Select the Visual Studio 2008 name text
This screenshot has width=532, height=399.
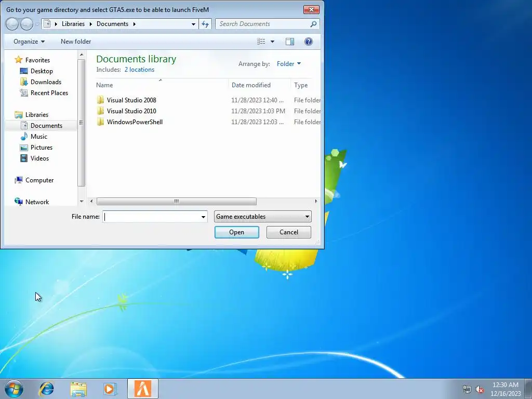coord(131,100)
